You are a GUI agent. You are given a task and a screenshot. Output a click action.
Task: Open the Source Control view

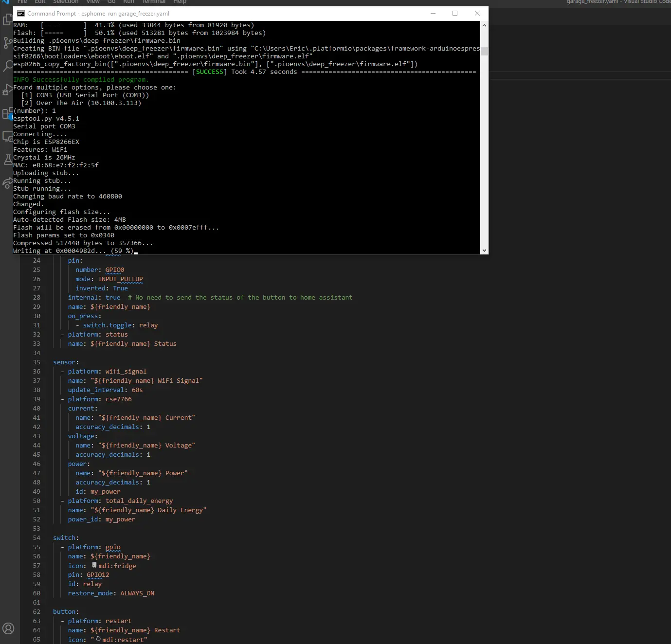[7, 43]
